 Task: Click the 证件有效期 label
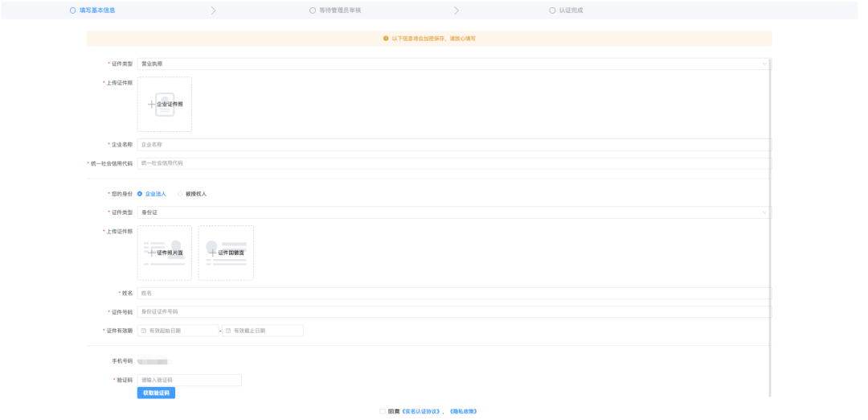(119, 331)
